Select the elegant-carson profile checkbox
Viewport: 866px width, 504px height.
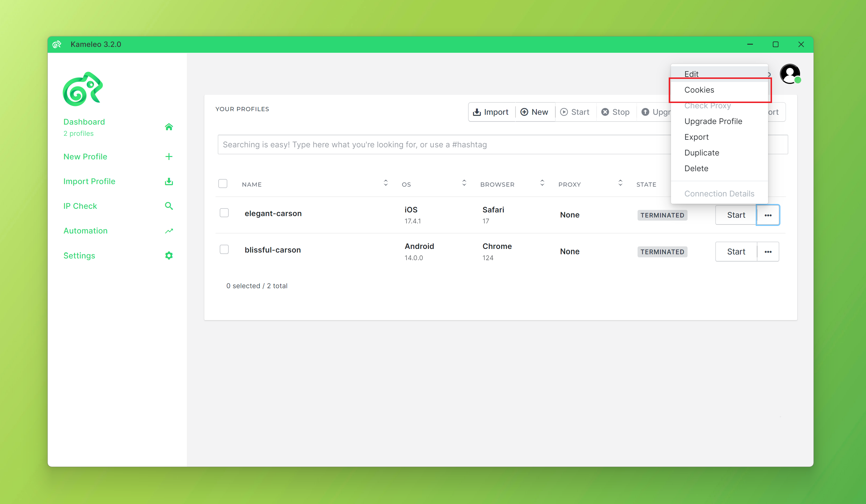[224, 213]
